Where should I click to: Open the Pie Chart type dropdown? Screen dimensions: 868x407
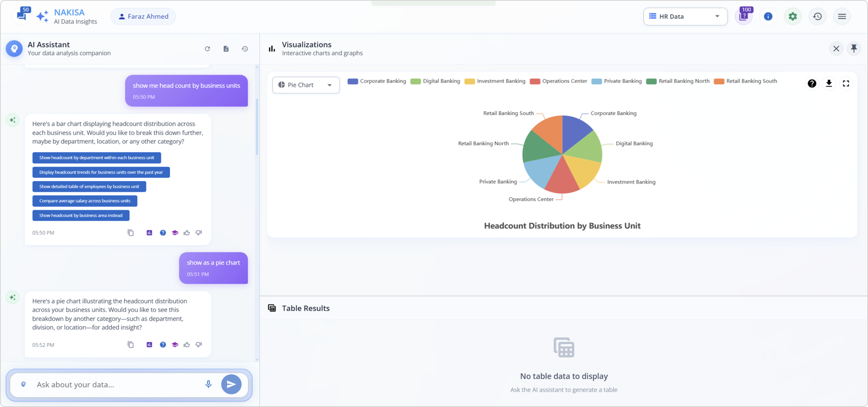pos(306,85)
